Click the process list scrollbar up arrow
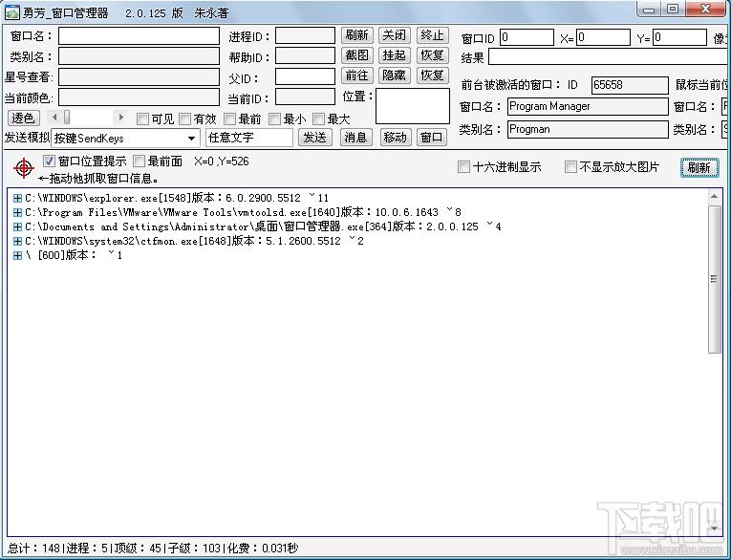 pos(714,196)
